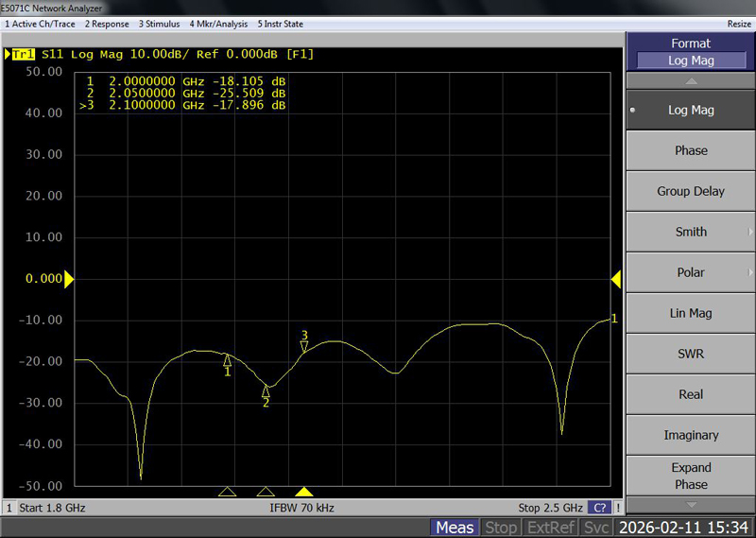Expand the Smith chart submenu
The image size is (756, 538).
[x=691, y=232]
